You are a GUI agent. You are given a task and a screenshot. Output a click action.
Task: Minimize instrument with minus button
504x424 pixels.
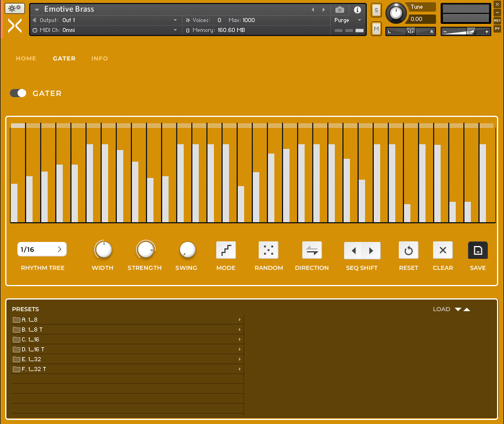point(497,12)
